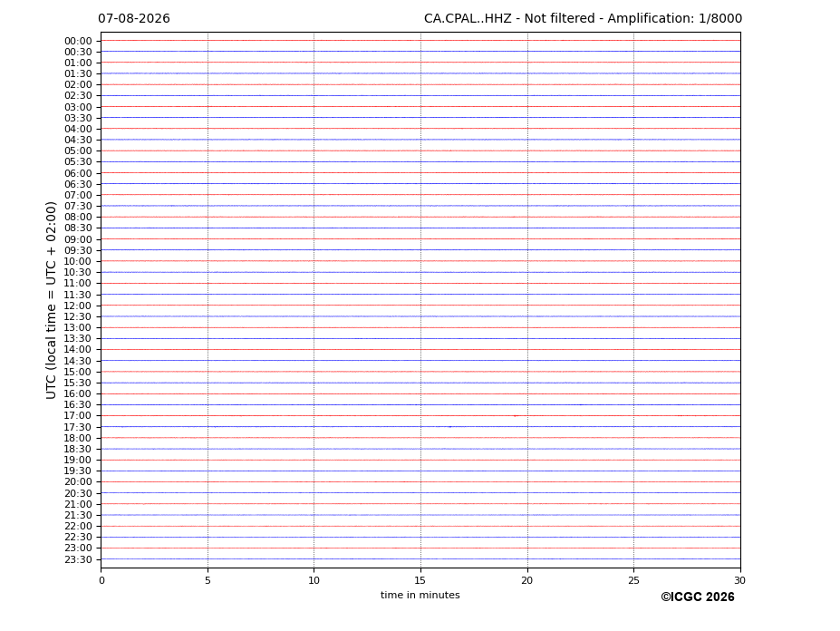This screenshot has width=840, height=631.
Task: Click the 23:30 time row label
Action: (78, 559)
